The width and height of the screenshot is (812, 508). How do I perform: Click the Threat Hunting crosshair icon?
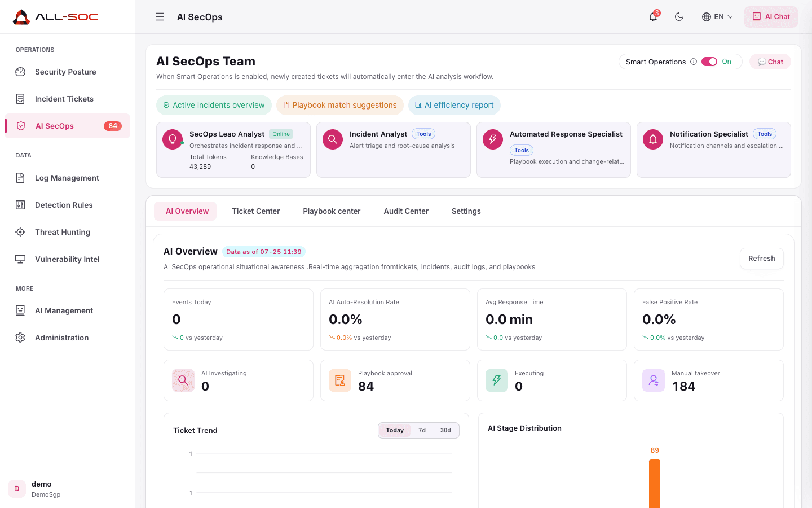pos(20,232)
